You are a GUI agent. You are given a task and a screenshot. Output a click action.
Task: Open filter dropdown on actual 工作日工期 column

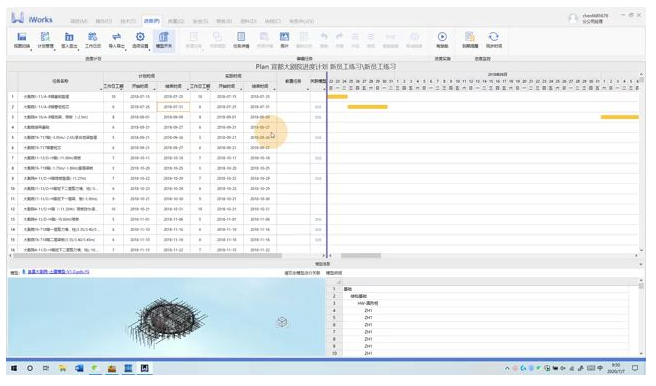208,89
